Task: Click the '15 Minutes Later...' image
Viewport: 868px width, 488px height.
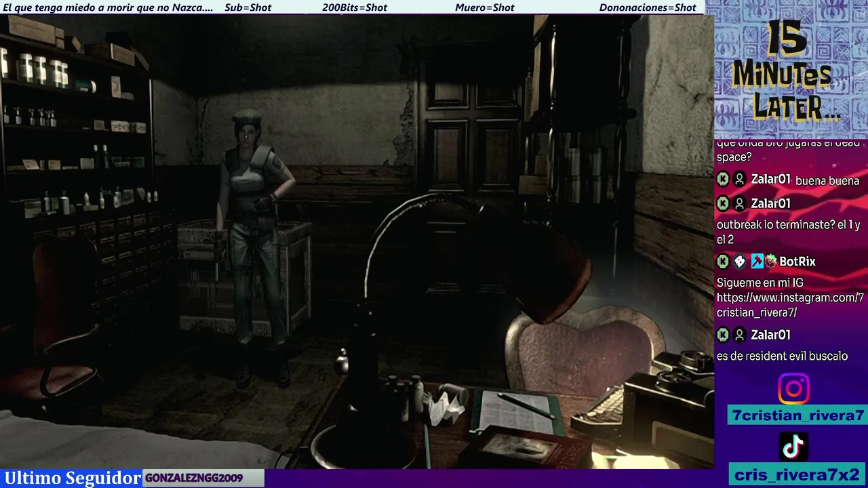Action: pyautogui.click(x=790, y=70)
